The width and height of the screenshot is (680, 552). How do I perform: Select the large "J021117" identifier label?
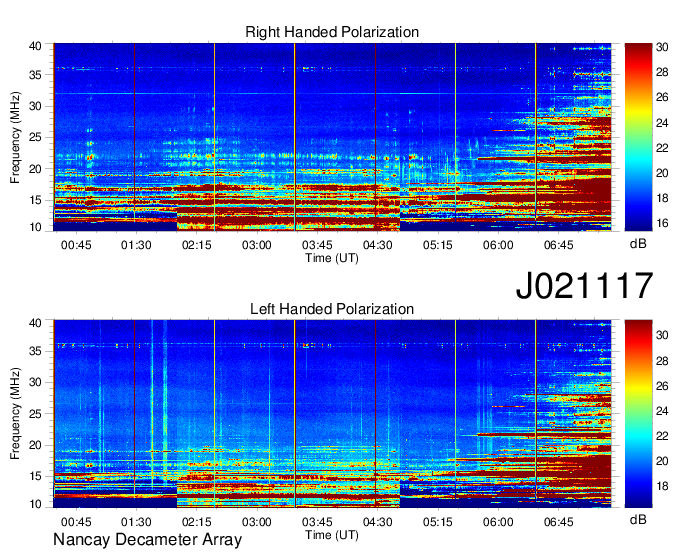[584, 285]
